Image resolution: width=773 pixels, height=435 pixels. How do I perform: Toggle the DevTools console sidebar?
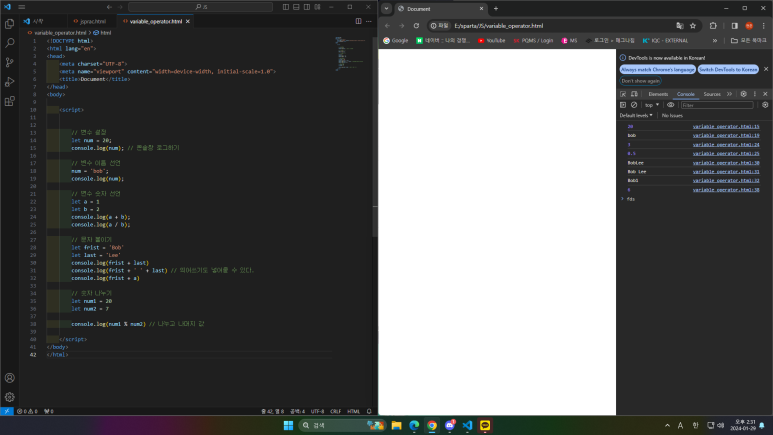point(623,105)
